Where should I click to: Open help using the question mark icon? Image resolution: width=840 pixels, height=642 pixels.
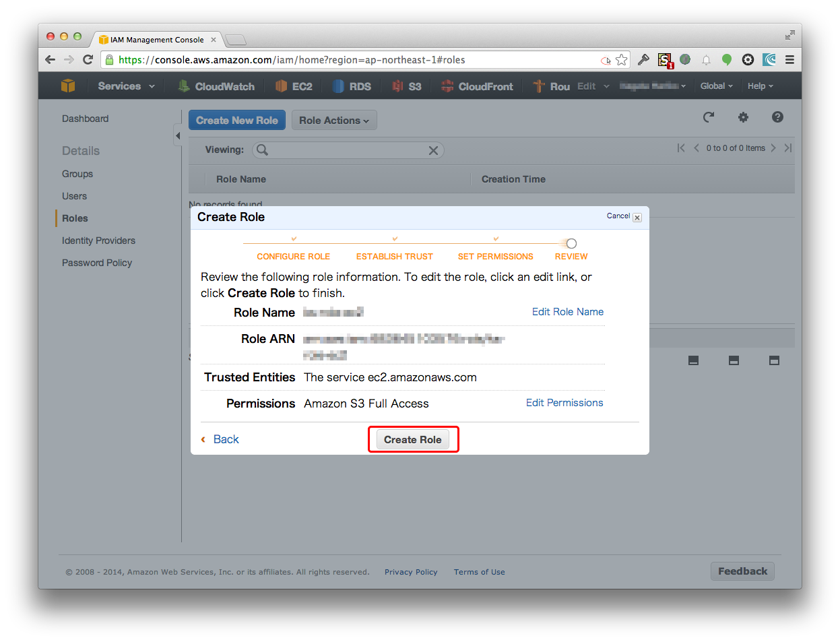tap(777, 117)
